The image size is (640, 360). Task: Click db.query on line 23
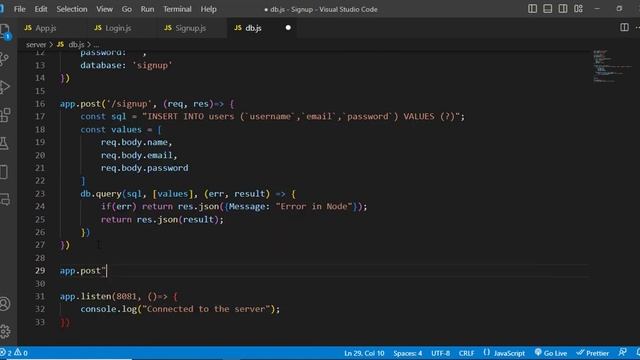[101, 193]
